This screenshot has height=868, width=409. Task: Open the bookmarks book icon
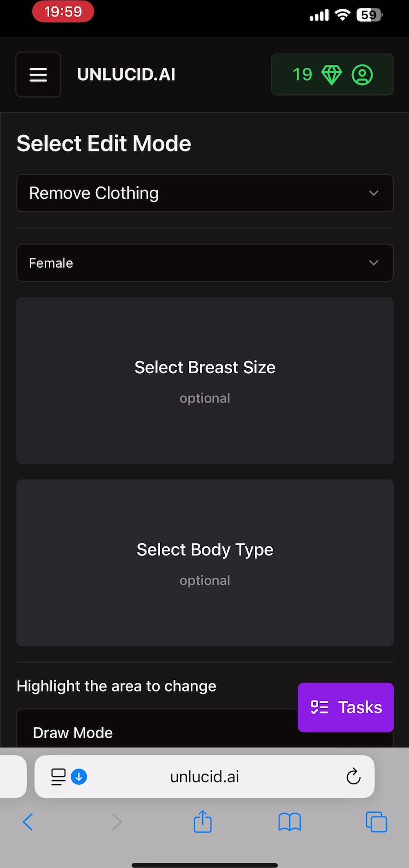click(290, 822)
